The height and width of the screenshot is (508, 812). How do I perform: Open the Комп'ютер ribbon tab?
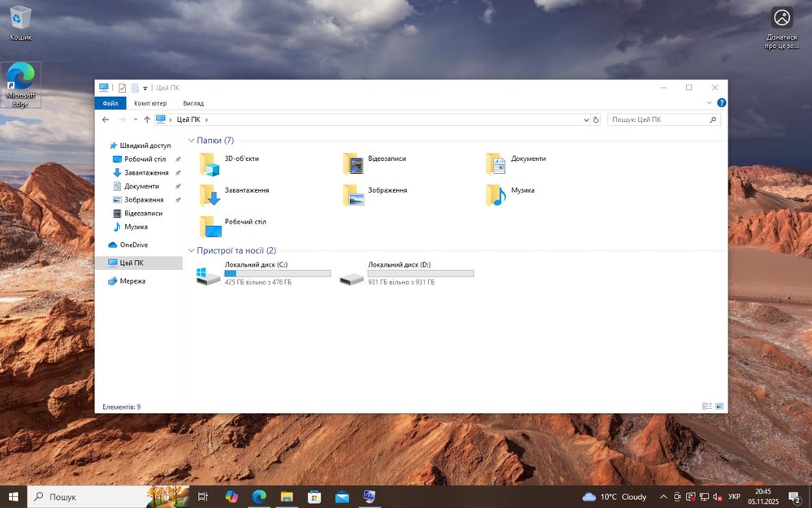point(150,103)
